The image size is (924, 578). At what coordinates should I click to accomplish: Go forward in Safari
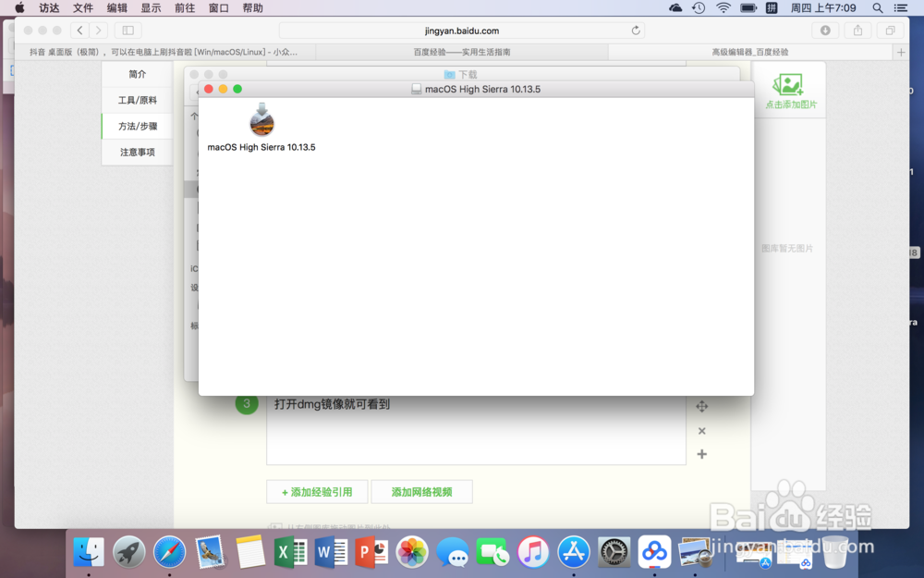coord(99,31)
